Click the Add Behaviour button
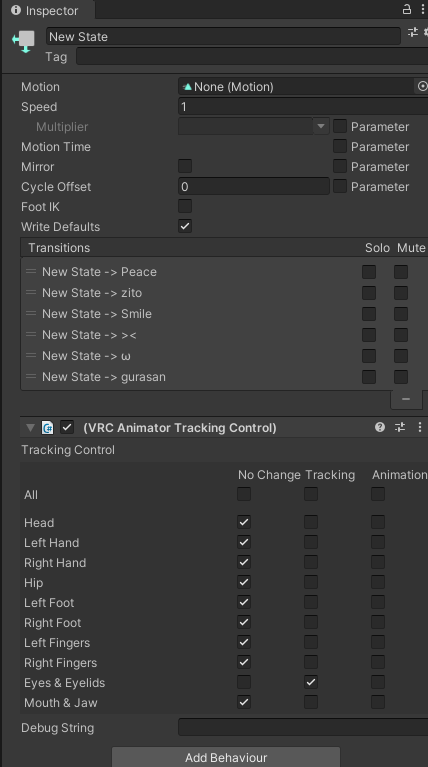Screen dimensions: 428x767 (x=226, y=757)
